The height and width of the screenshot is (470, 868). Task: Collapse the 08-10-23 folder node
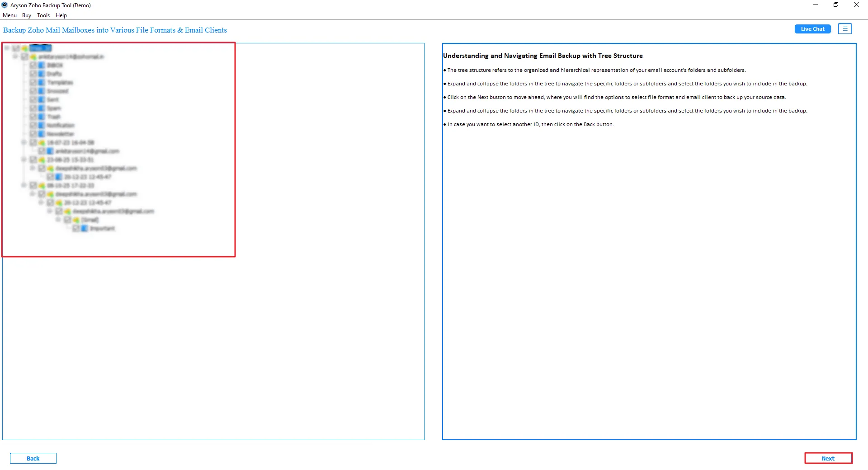(x=24, y=185)
